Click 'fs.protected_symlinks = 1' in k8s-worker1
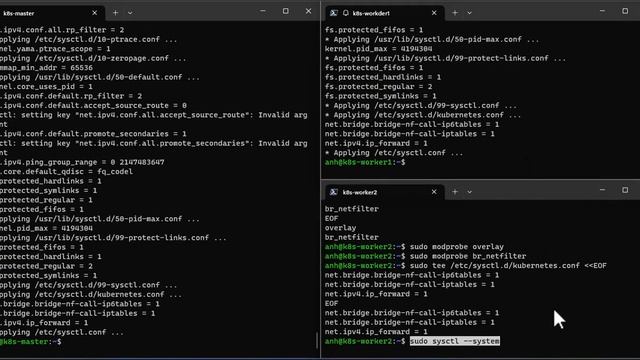The width and height of the screenshot is (640, 360). (x=381, y=96)
